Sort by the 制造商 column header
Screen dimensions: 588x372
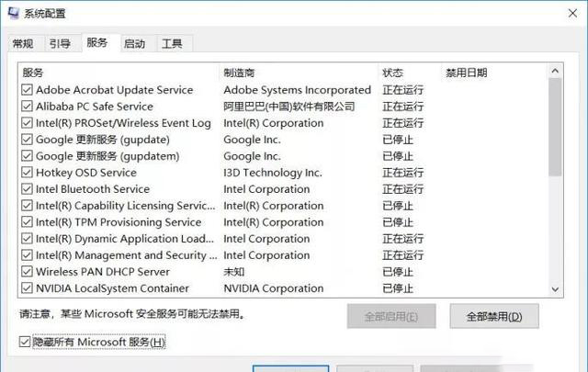coord(239,73)
